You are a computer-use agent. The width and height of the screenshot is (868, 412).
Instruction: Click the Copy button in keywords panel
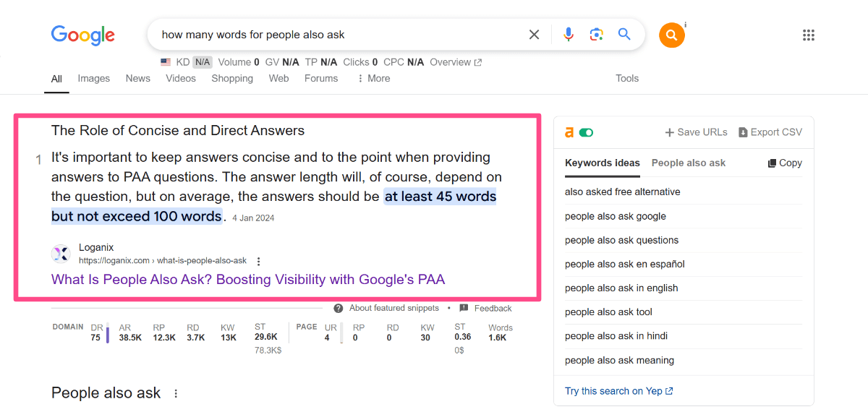[x=785, y=163]
